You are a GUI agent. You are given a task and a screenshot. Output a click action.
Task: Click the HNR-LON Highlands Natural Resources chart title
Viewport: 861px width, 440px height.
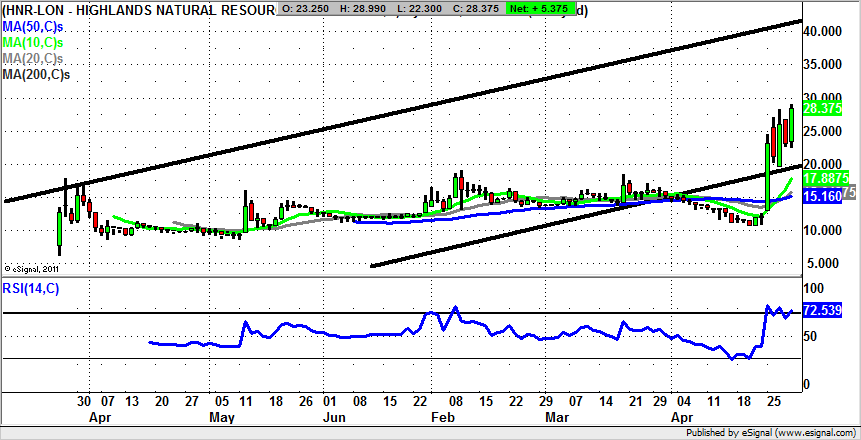(138, 10)
